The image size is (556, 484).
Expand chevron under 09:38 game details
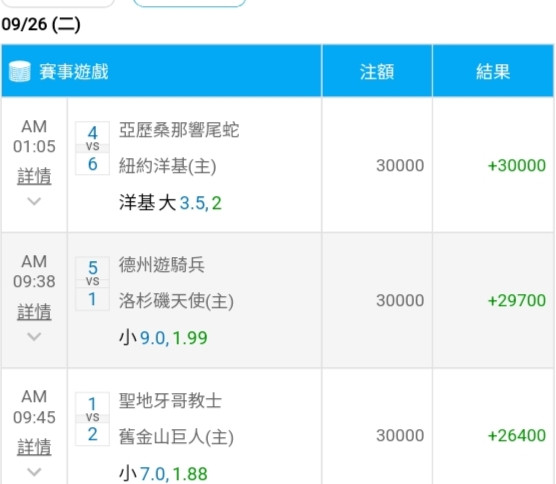pyautogui.click(x=34, y=336)
